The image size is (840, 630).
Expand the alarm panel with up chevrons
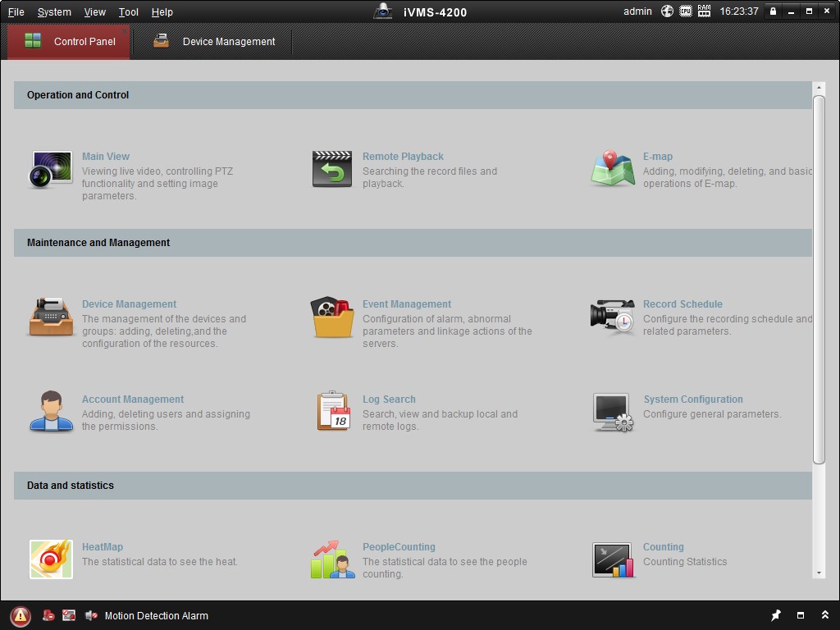click(825, 615)
